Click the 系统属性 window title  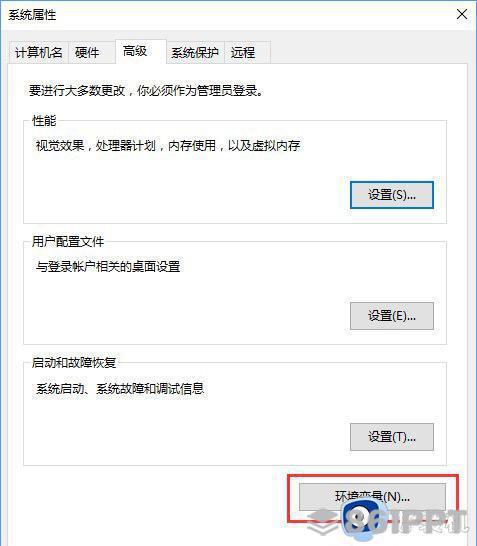pyautogui.click(x=32, y=15)
